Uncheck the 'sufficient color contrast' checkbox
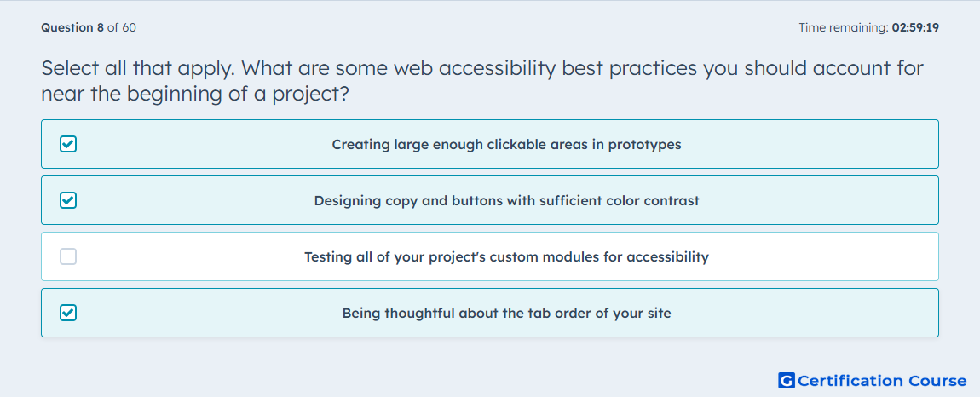 pyautogui.click(x=68, y=201)
